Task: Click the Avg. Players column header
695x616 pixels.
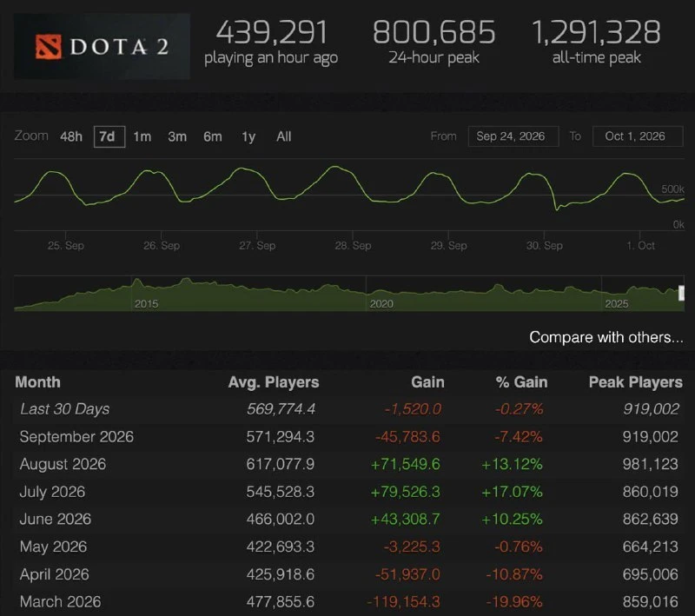Action: click(x=274, y=382)
